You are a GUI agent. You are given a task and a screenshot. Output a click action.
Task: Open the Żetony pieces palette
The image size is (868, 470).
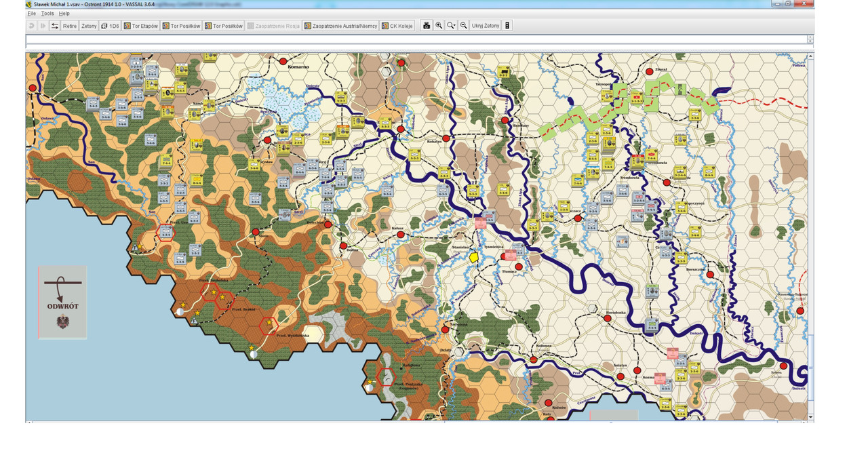click(x=89, y=26)
